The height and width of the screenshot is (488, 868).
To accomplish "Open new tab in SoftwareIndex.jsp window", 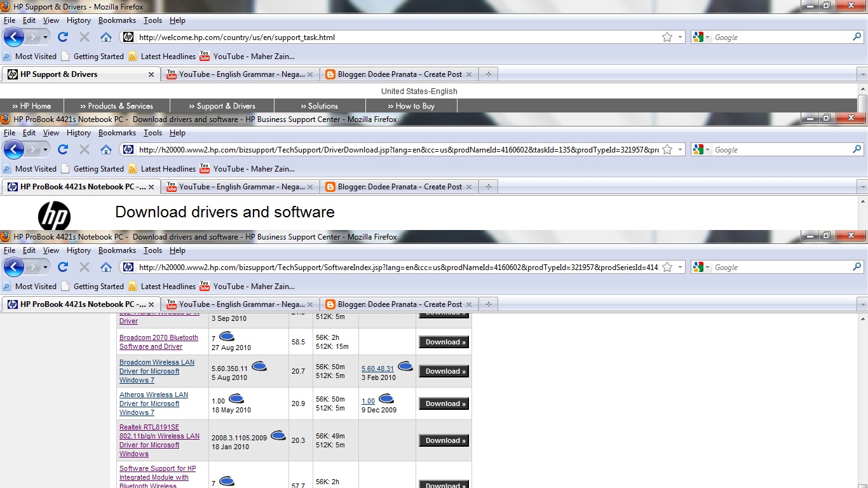I will point(488,304).
